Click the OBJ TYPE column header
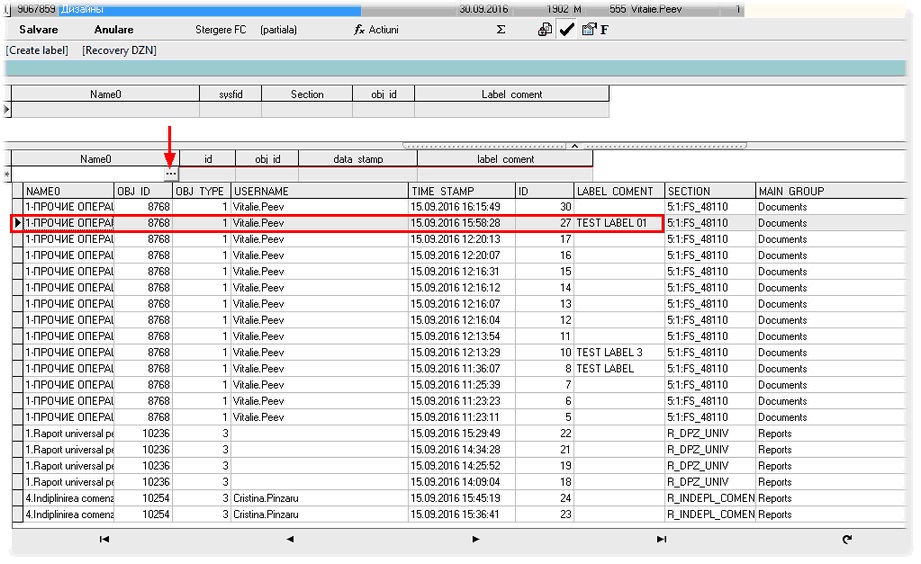 201,191
